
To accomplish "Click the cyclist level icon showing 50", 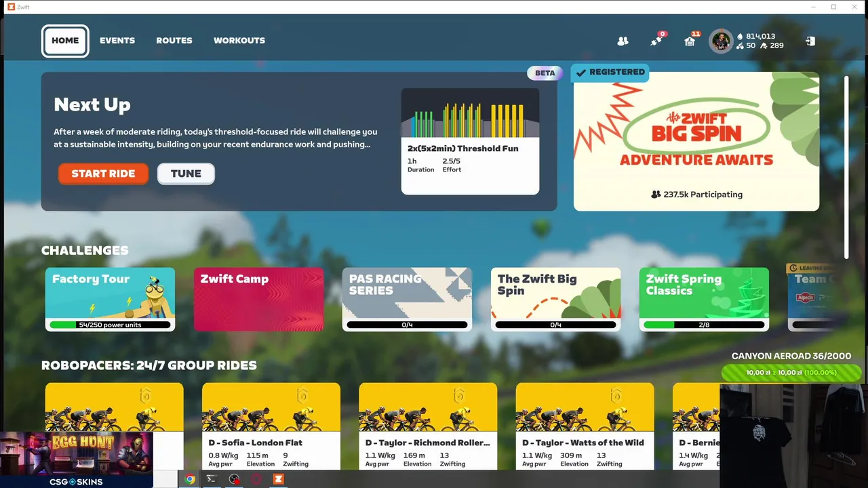I will 738,46.
